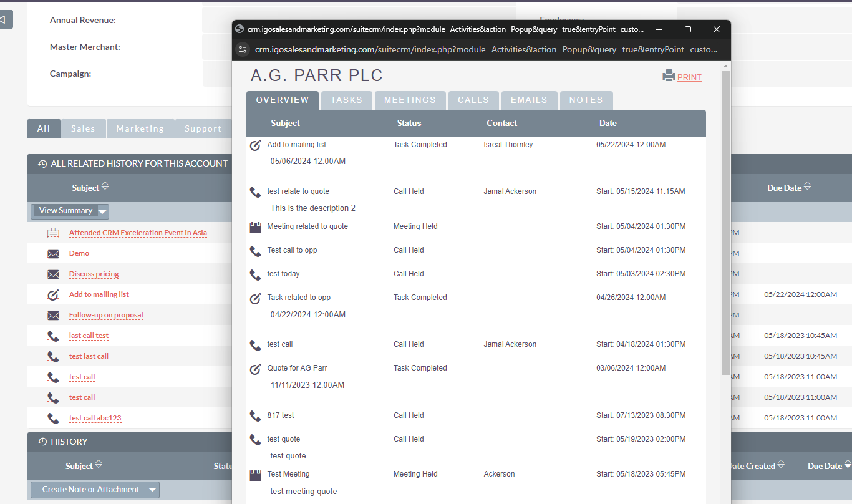Open the Notes tab
Screen dimensions: 852x504
point(586,100)
